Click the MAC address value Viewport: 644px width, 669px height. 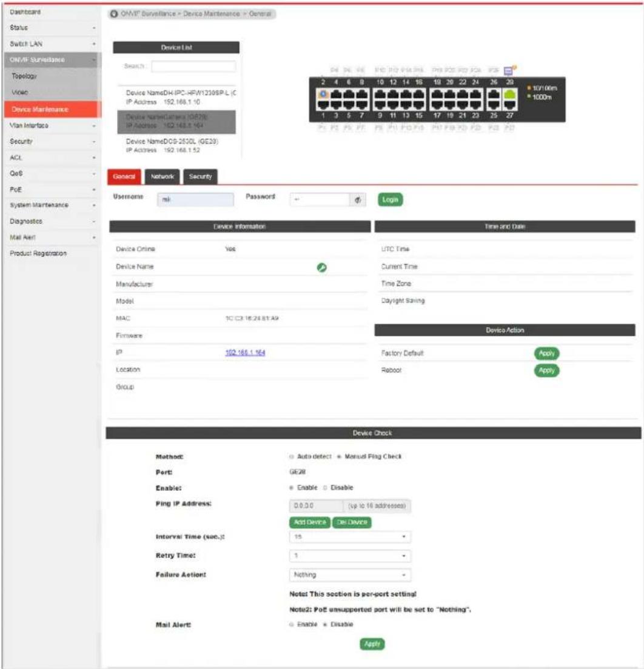[x=252, y=318]
